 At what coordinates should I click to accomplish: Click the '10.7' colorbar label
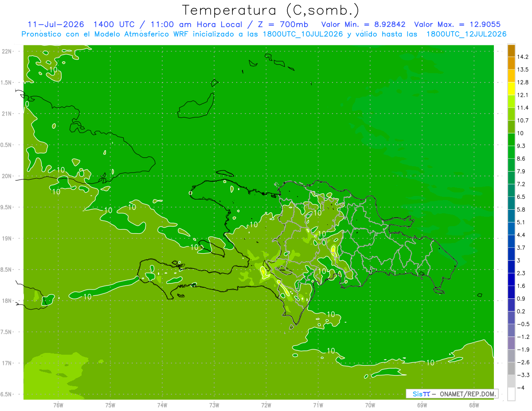pos(523,120)
